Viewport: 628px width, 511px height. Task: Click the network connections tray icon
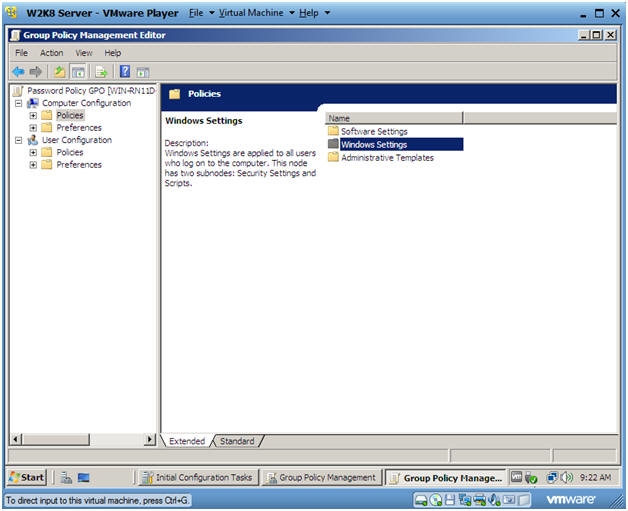(552, 477)
